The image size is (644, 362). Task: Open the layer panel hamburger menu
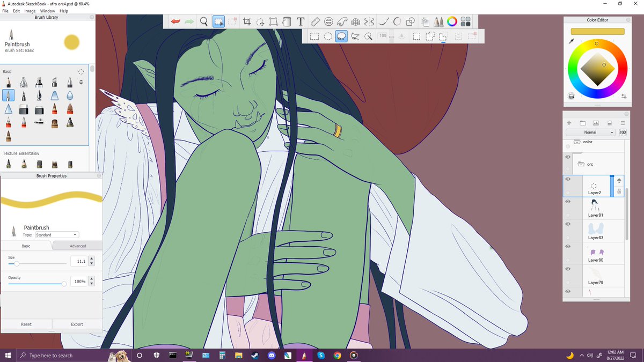(x=623, y=123)
